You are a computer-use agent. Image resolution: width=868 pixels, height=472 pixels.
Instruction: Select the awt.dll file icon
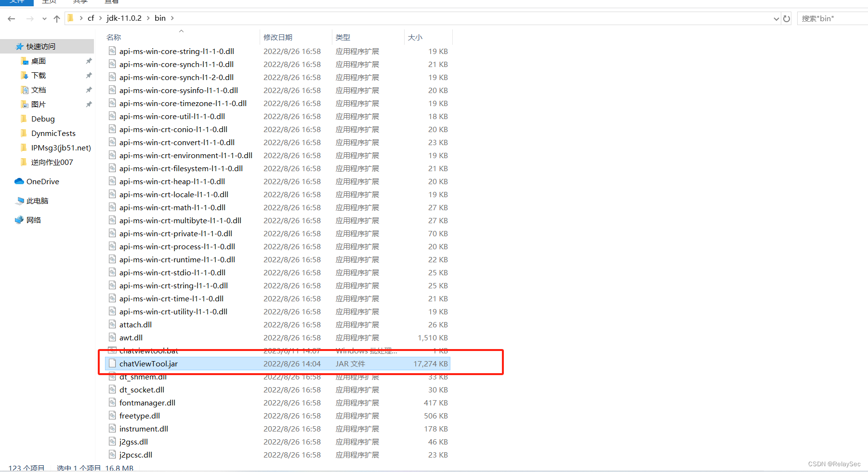pos(112,337)
